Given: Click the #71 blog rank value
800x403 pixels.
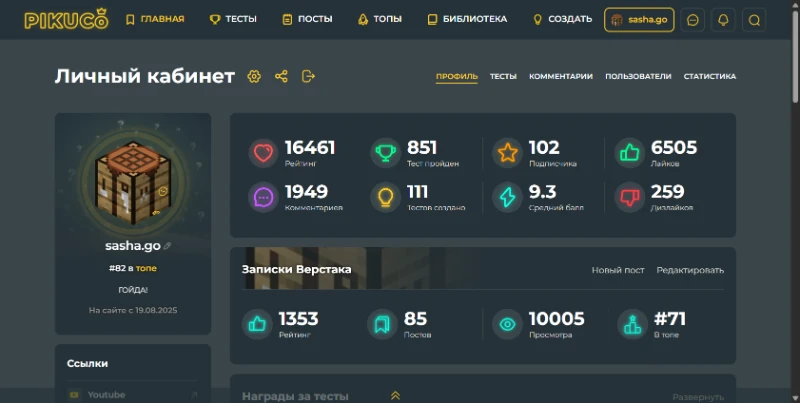Looking at the screenshot, I should [670, 319].
